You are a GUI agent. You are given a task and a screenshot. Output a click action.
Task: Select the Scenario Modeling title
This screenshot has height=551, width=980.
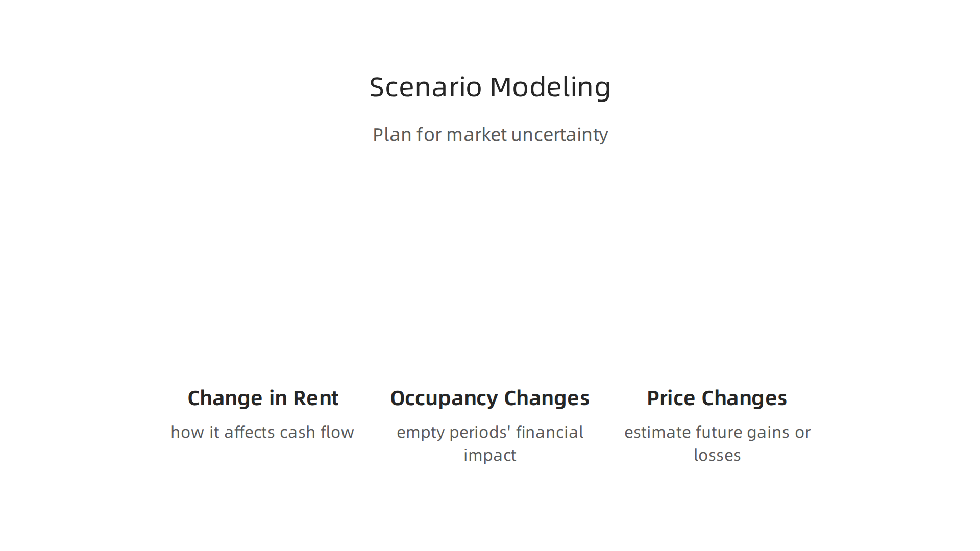tap(490, 87)
